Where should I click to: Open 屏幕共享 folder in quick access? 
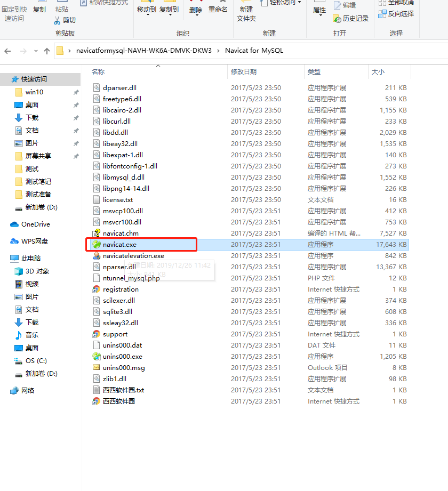(x=33, y=156)
